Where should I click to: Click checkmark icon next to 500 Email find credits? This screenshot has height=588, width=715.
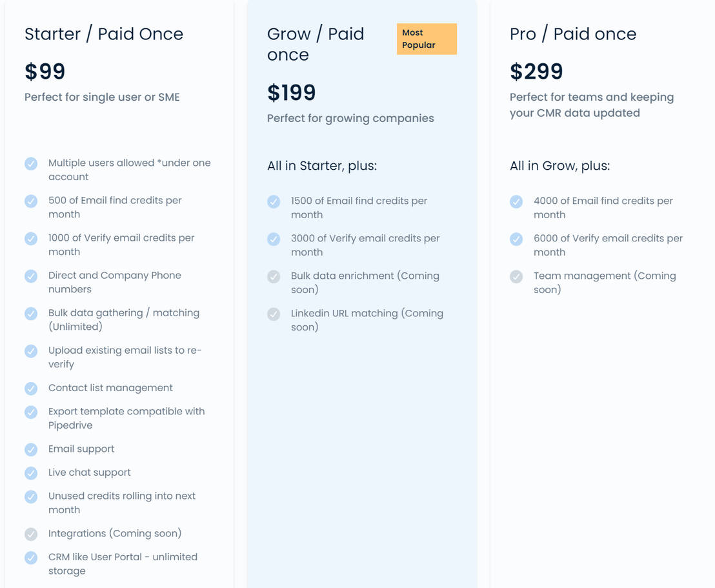tap(31, 201)
